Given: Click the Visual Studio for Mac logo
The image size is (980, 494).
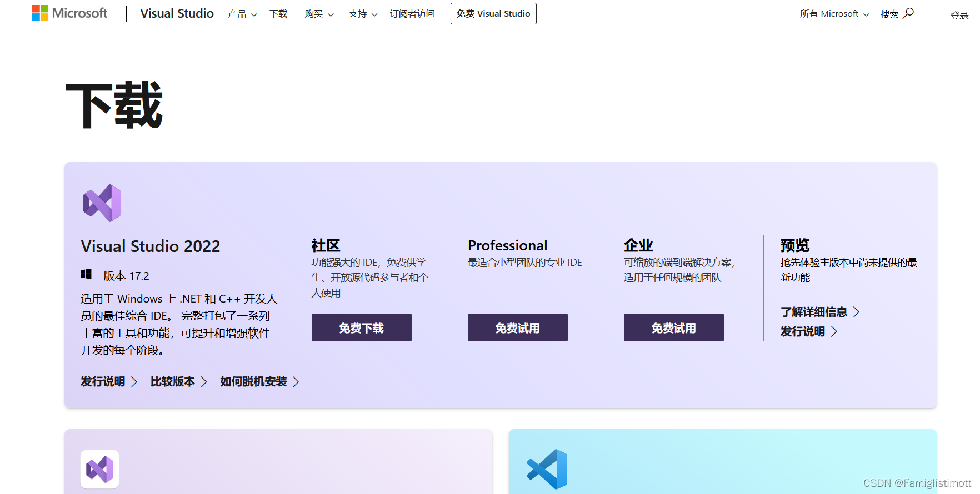Looking at the screenshot, I should (x=100, y=469).
